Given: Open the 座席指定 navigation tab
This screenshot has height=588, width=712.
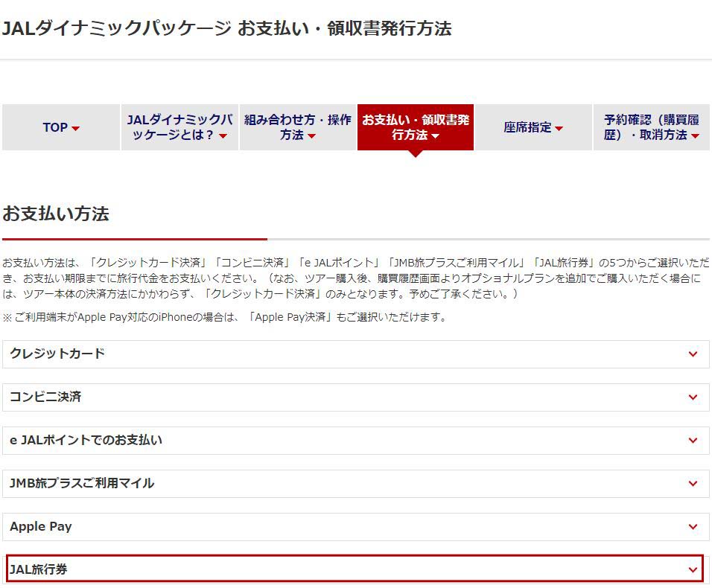Looking at the screenshot, I should coord(533,127).
